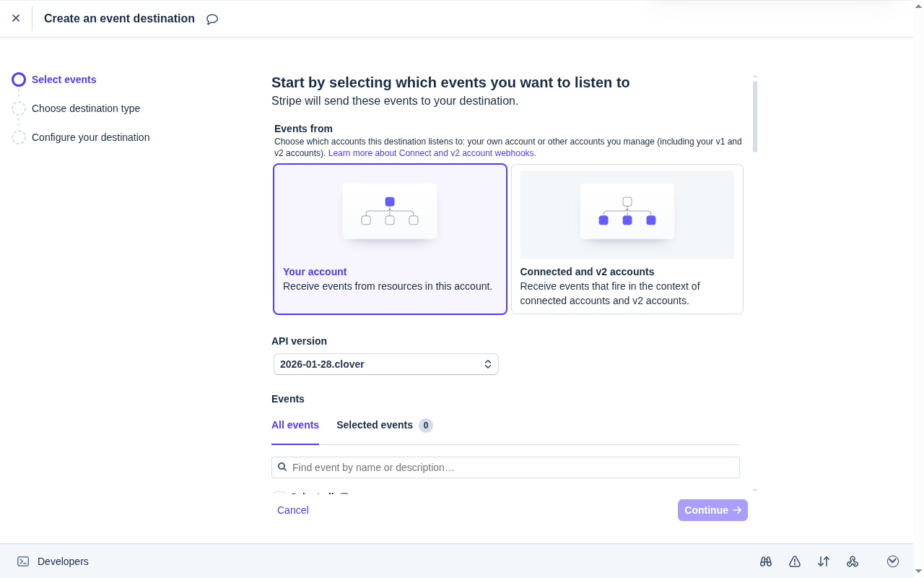Close the event destination dialog with X
Image resolution: width=924 pixels, height=578 pixels.
(16, 18)
